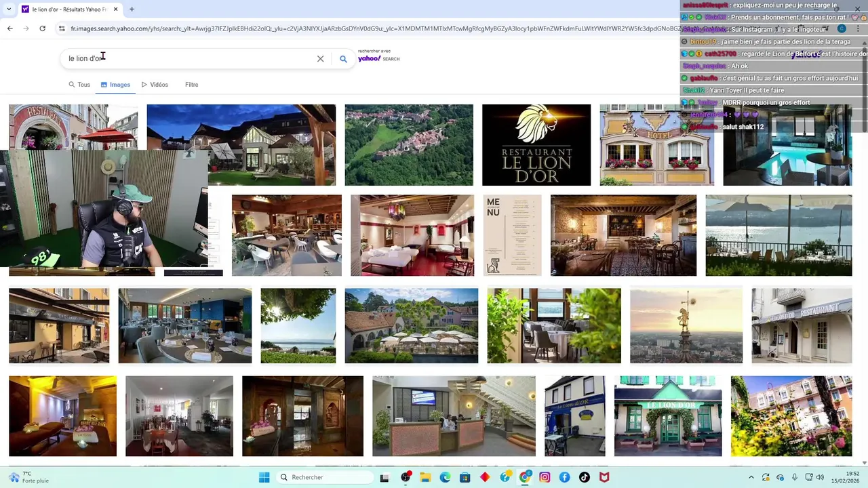
Task: Reload the page with the refresh icon
Action: [42, 28]
